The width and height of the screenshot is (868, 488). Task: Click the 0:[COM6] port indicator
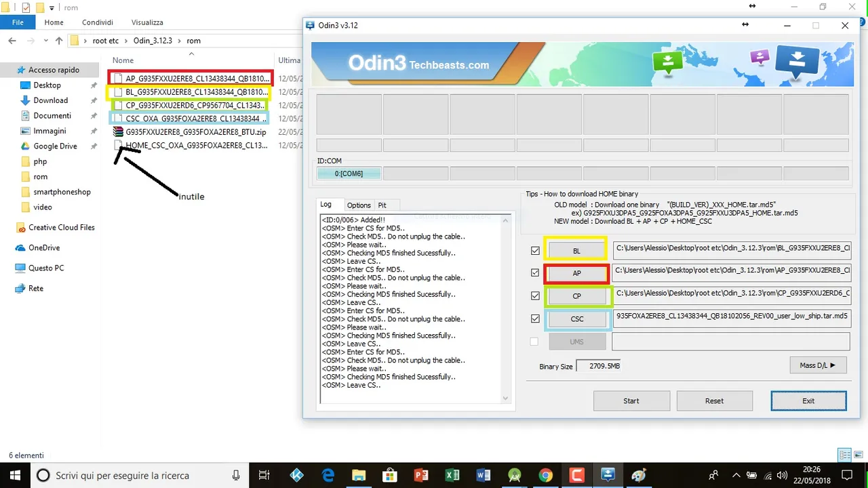349,174
